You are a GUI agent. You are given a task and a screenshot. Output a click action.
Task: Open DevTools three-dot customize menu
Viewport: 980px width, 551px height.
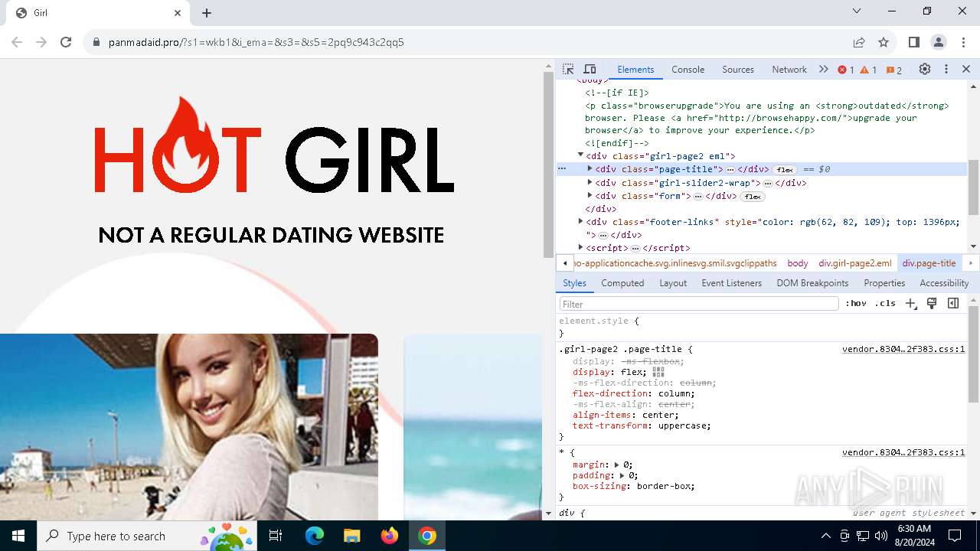946,69
